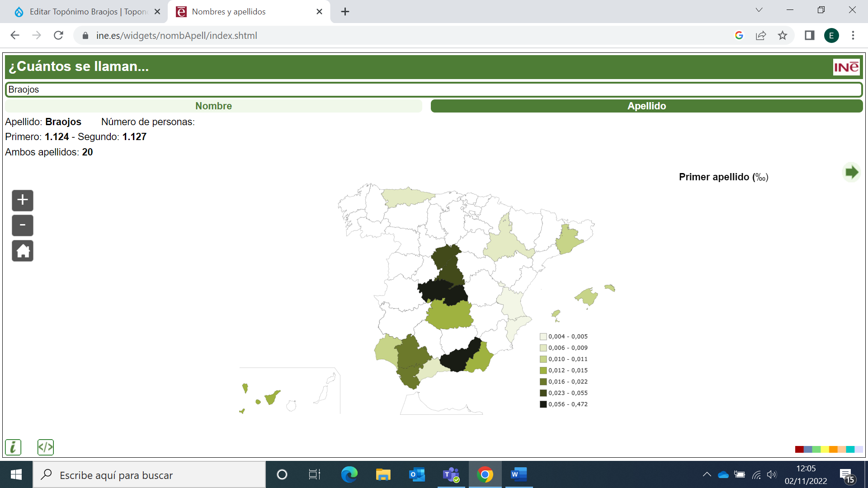This screenshot has height=488, width=868.
Task: Pick the orange color theme swatch
Action: (833, 449)
